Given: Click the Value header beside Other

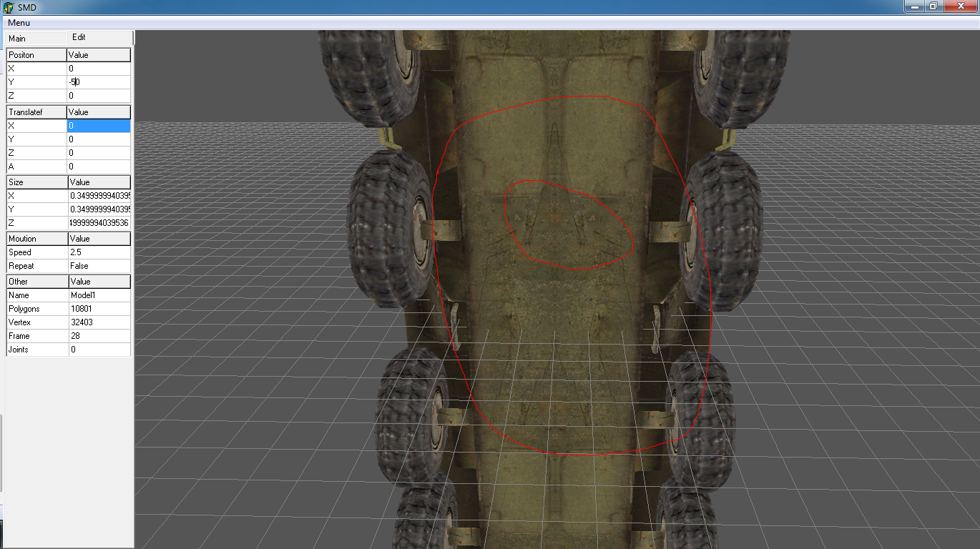Looking at the screenshot, I should pyautogui.click(x=99, y=282).
